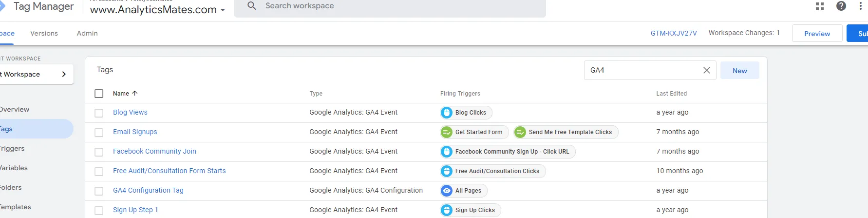Click the Sign Up Clicks trigger icon
The width and height of the screenshot is (868, 218).
point(447,210)
